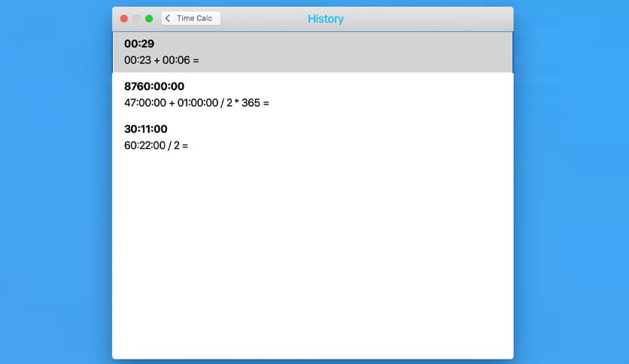Go back to Time Calc
This screenshot has height=364, width=629.
[191, 19]
